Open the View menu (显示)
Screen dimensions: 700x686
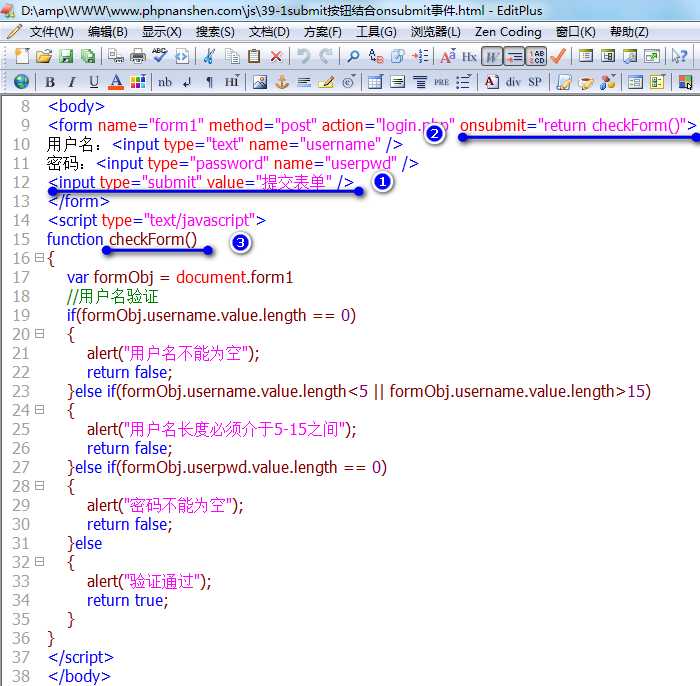tap(162, 32)
